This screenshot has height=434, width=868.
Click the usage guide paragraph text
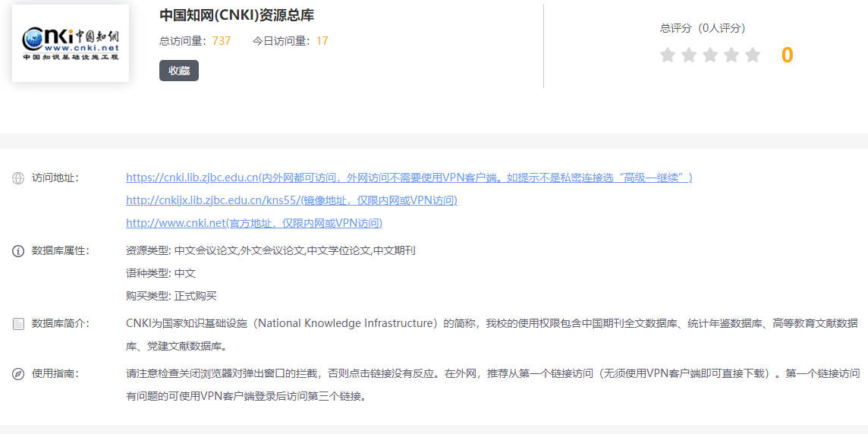tap(492, 385)
